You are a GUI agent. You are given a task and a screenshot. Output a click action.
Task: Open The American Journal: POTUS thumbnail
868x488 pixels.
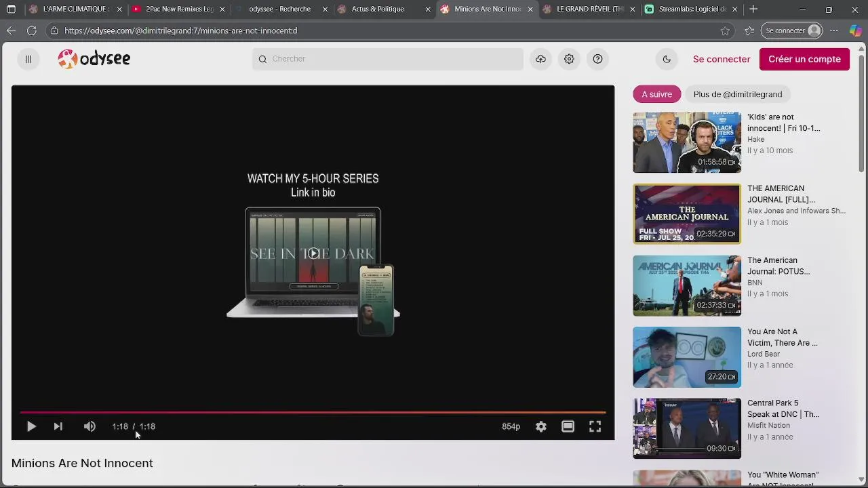(687, 285)
